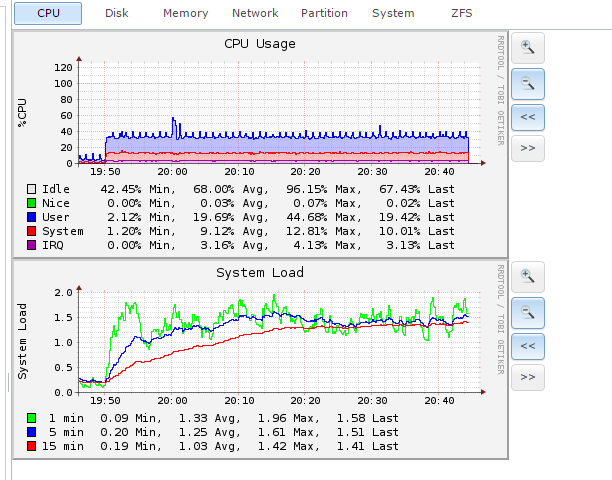This screenshot has width=612, height=480.
Task: Open the CPU tab
Action: [48, 13]
